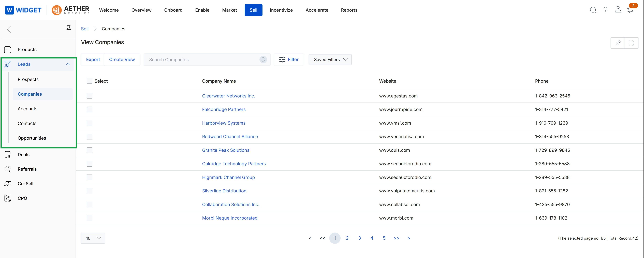This screenshot has width=644, height=258.
Task: Open the page size 10 dropdown
Action: tap(93, 238)
